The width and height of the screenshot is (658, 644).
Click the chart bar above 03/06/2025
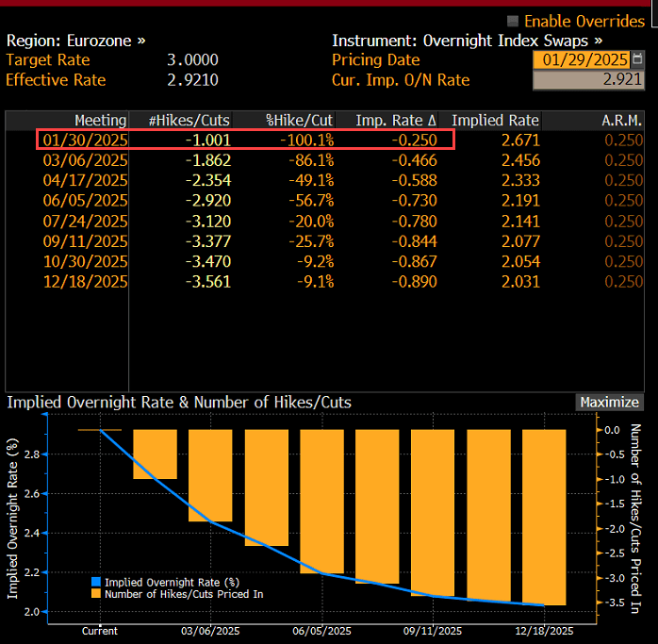pyautogui.click(x=210, y=475)
